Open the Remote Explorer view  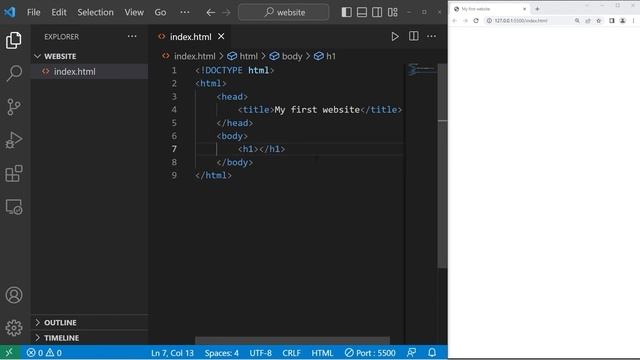14,207
